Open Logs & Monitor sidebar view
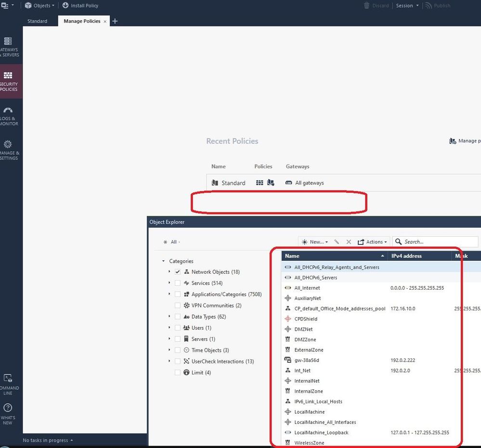 pyautogui.click(x=9, y=116)
